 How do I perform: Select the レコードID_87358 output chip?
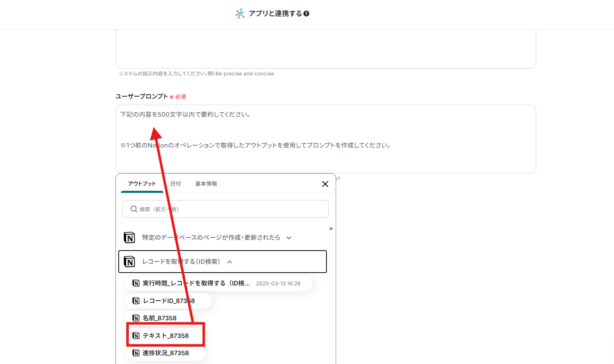coord(168,301)
